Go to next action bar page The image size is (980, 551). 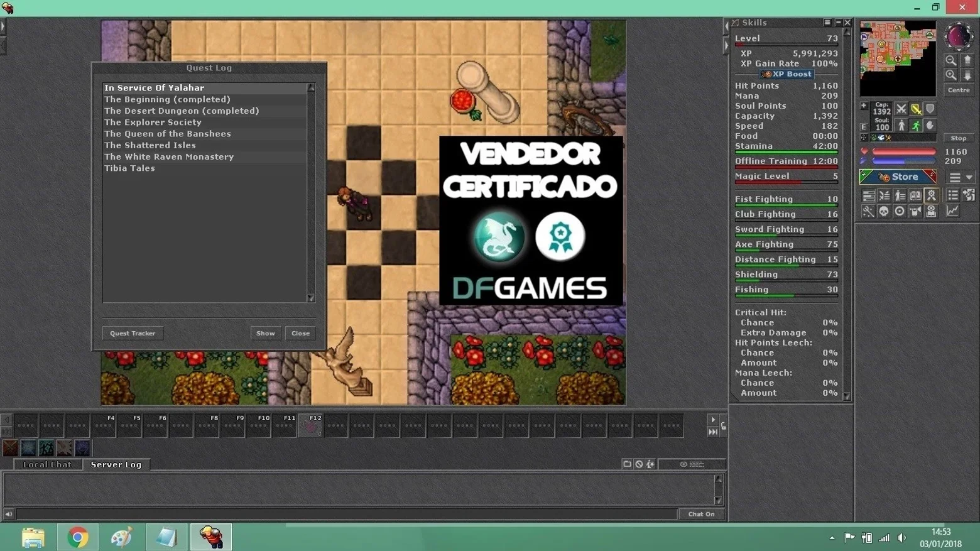point(713,420)
